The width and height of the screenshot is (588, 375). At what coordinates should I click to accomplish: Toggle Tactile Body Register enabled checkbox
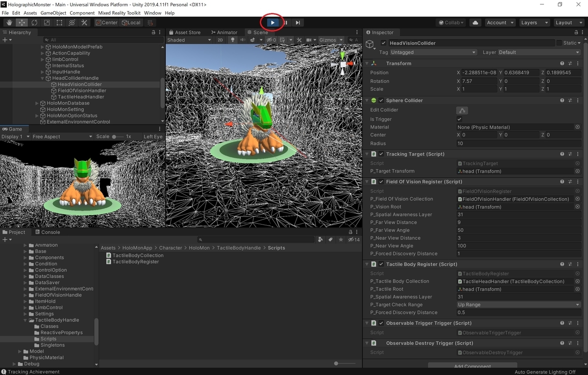pyautogui.click(x=382, y=264)
